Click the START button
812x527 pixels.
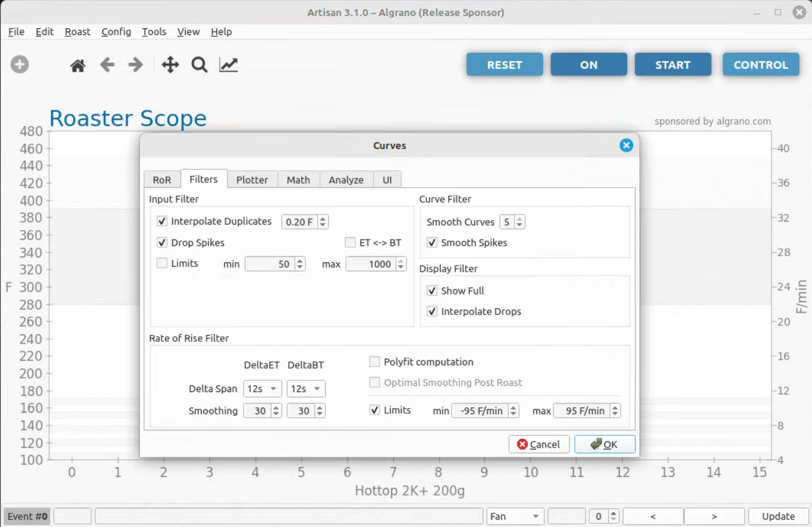click(673, 64)
